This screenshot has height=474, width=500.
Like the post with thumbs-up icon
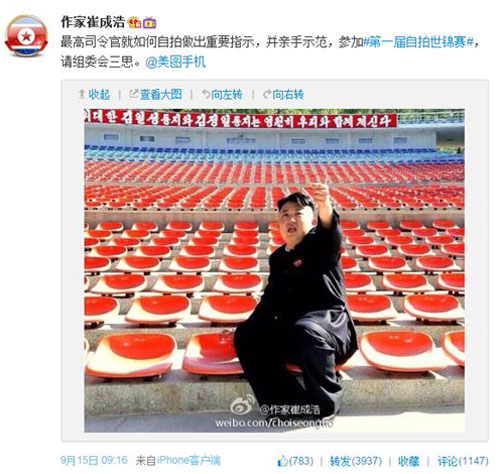(x=283, y=461)
